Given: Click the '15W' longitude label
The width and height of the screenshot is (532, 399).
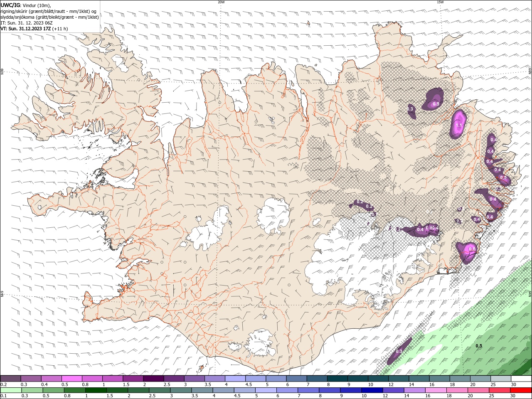Looking at the screenshot, I should (440, 2).
